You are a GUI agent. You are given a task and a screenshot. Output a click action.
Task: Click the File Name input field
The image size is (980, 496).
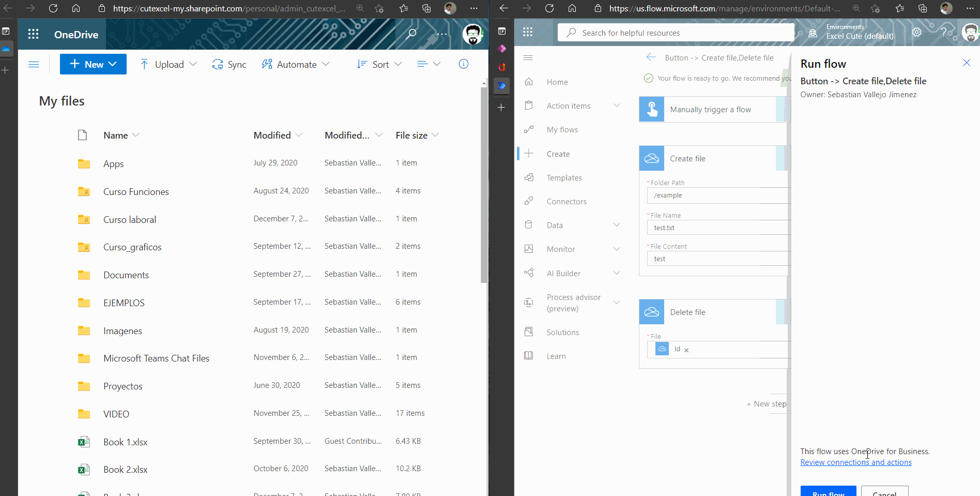pos(718,228)
